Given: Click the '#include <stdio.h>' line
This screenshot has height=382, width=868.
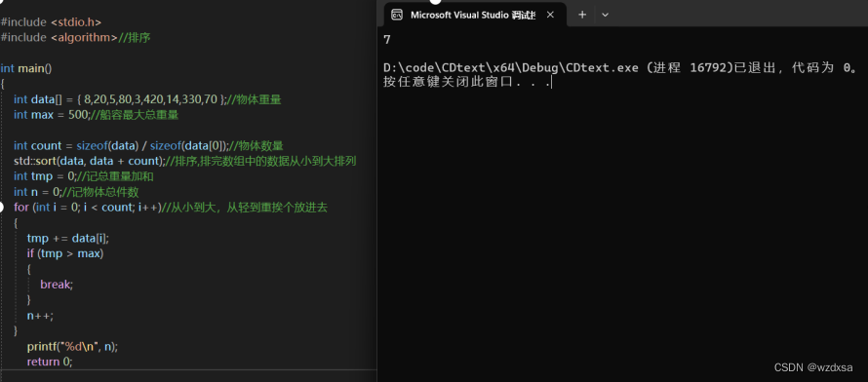Looking at the screenshot, I should click(x=51, y=22).
